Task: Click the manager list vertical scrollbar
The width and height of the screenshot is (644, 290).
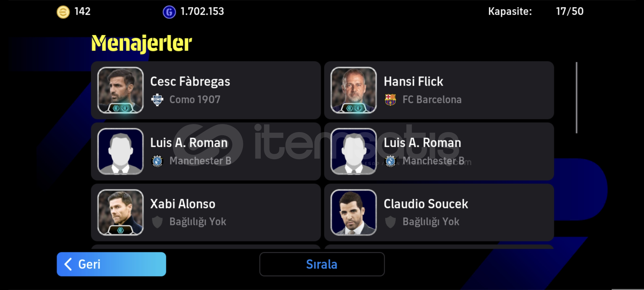Action: pyautogui.click(x=576, y=98)
